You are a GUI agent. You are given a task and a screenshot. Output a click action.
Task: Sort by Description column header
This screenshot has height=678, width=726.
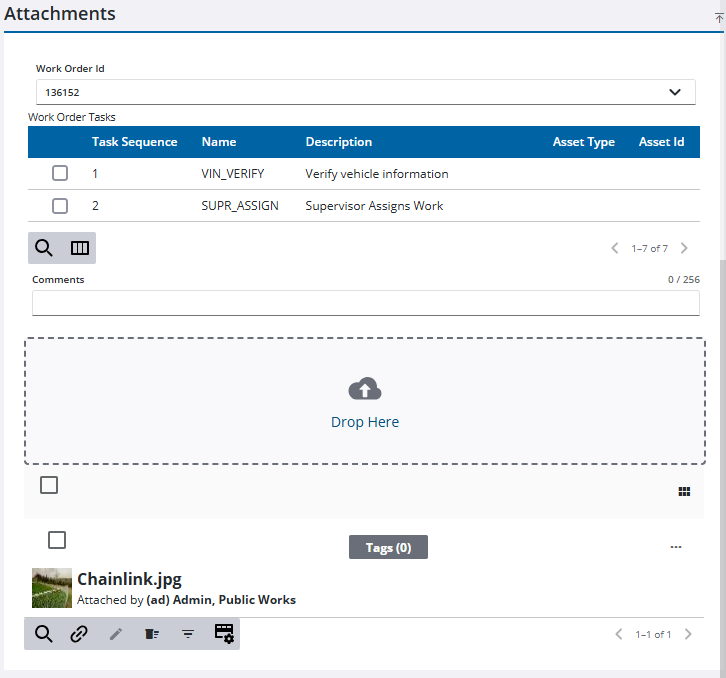[338, 142]
